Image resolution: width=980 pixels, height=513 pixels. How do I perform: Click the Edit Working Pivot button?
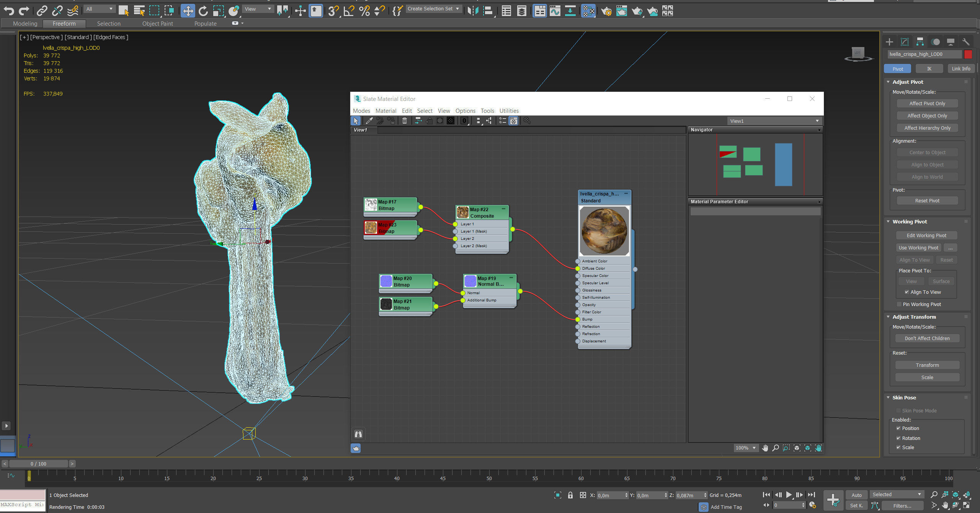926,235
